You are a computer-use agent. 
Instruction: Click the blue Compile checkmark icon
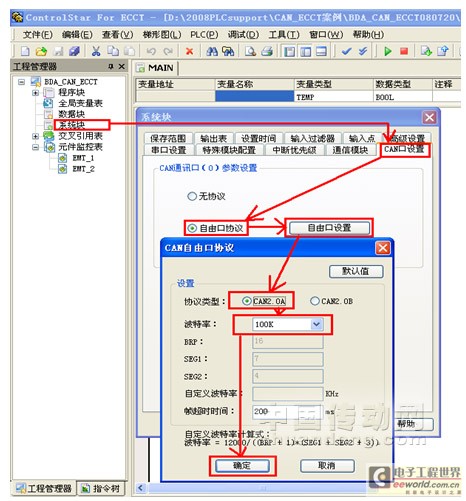(x=347, y=51)
